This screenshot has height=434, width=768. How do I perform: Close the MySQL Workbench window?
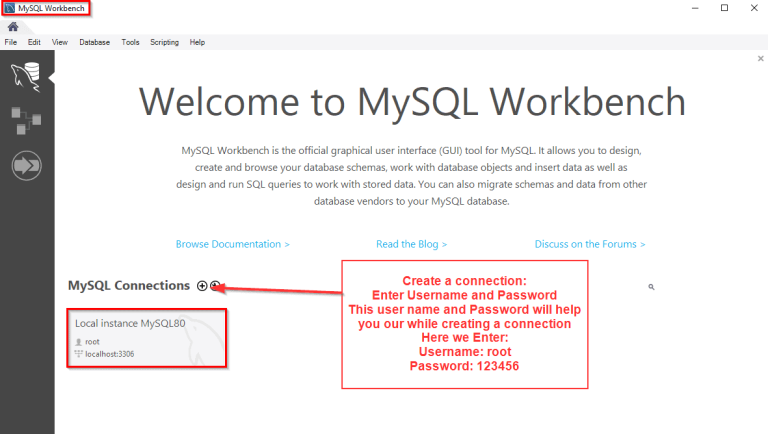pyautogui.click(x=754, y=8)
